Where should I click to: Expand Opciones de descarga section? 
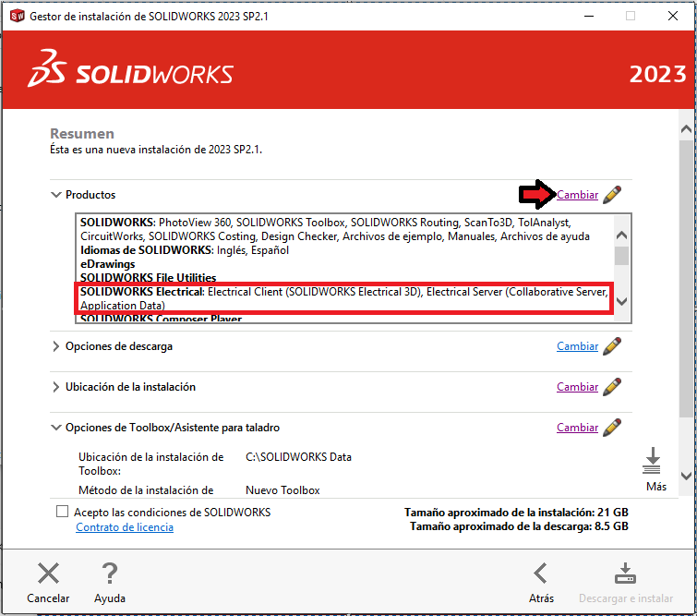pyautogui.click(x=55, y=346)
